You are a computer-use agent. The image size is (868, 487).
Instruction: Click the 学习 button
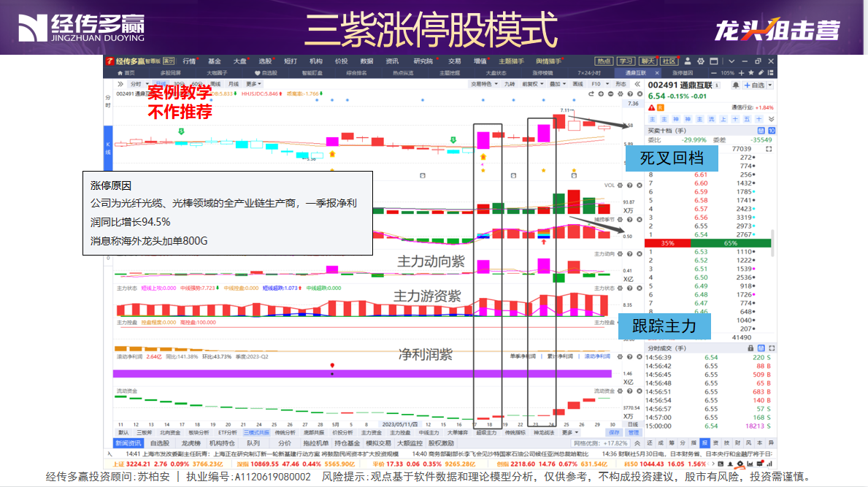point(626,61)
